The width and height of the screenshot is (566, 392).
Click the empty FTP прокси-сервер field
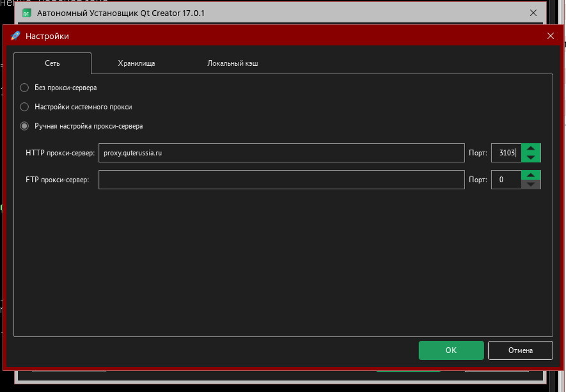281,180
